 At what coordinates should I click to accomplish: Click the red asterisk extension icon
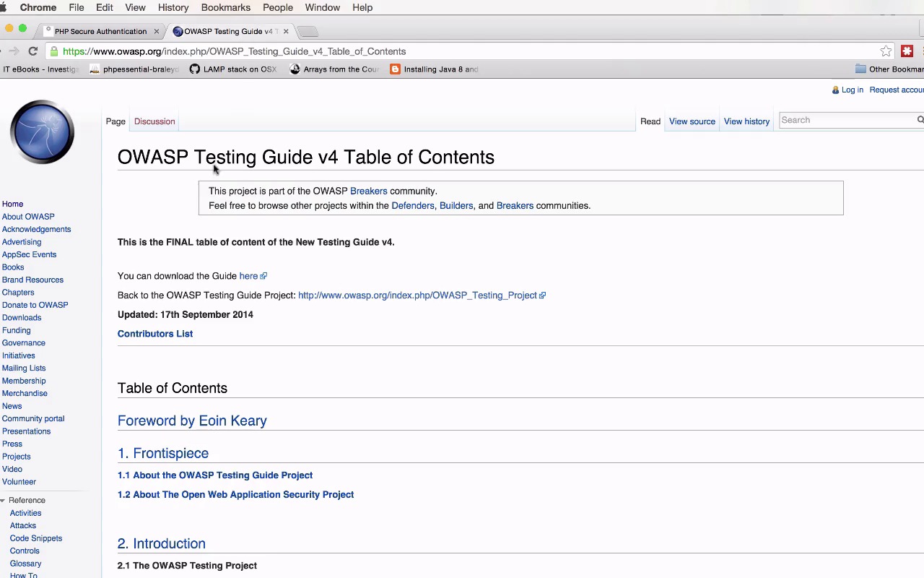(x=907, y=51)
